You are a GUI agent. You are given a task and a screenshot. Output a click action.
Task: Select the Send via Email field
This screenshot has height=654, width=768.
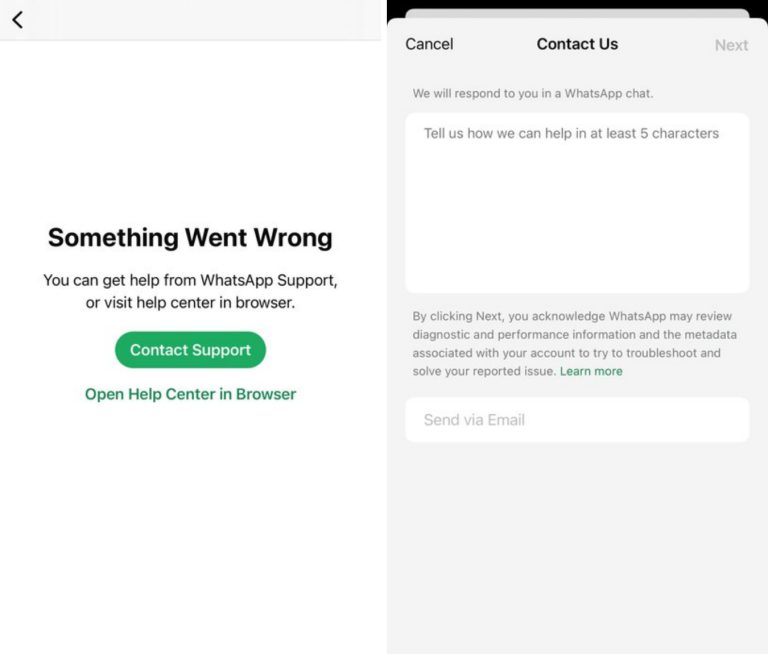click(577, 420)
